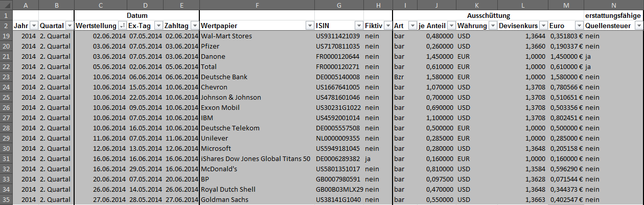The height and width of the screenshot is (205, 644).
Task: Open the Wertstellung sort filter dropdown
Action: click(x=122, y=26)
